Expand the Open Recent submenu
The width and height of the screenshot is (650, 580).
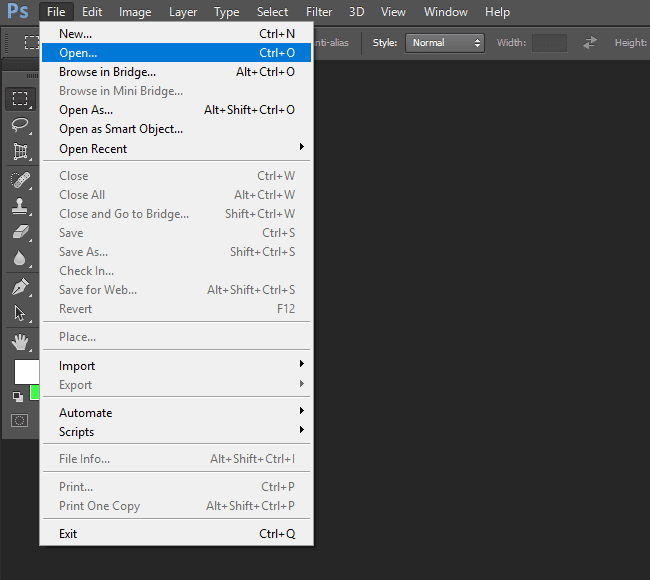click(176, 148)
